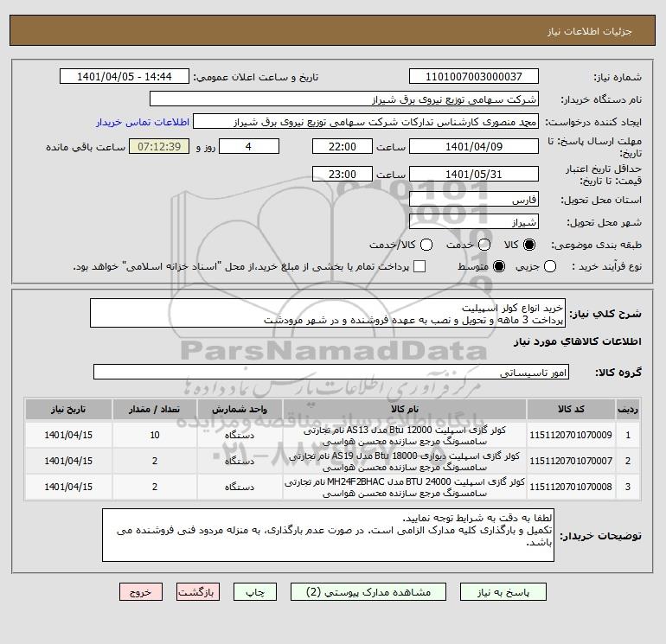Click the unit دستگاه cell in row 2
The image size is (666, 644).
[240, 461]
